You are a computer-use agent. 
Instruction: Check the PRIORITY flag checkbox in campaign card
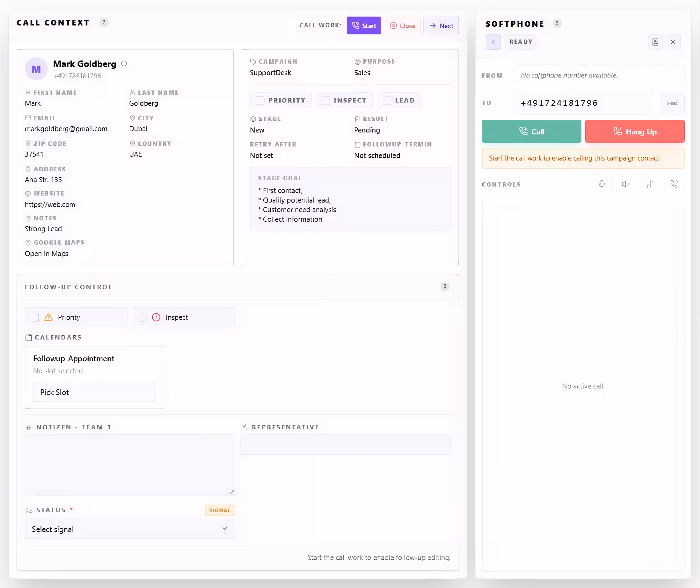click(x=260, y=100)
